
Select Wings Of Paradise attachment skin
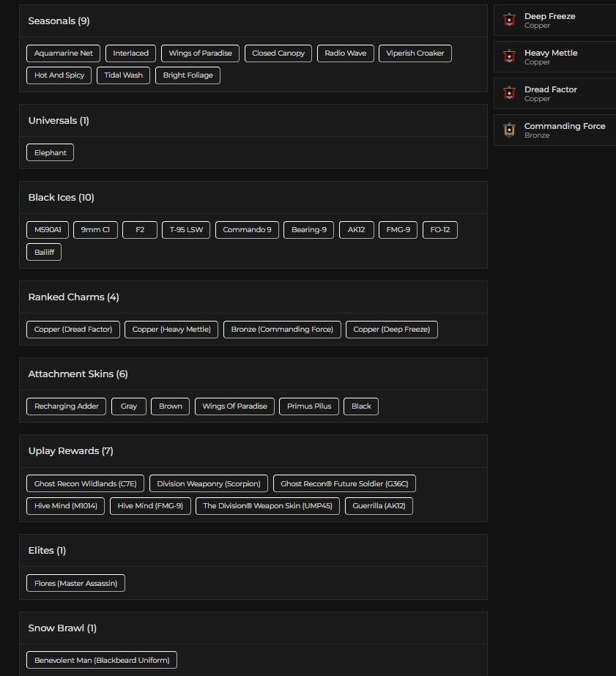click(x=234, y=406)
